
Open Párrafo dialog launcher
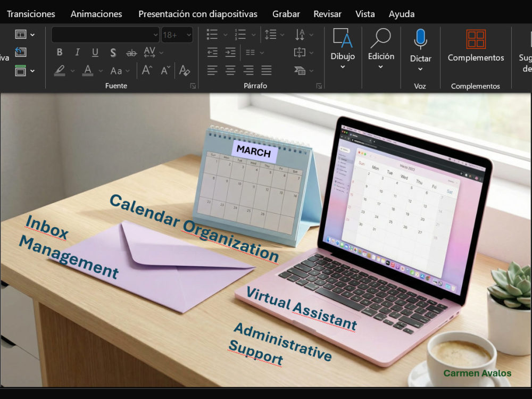pyautogui.click(x=319, y=86)
